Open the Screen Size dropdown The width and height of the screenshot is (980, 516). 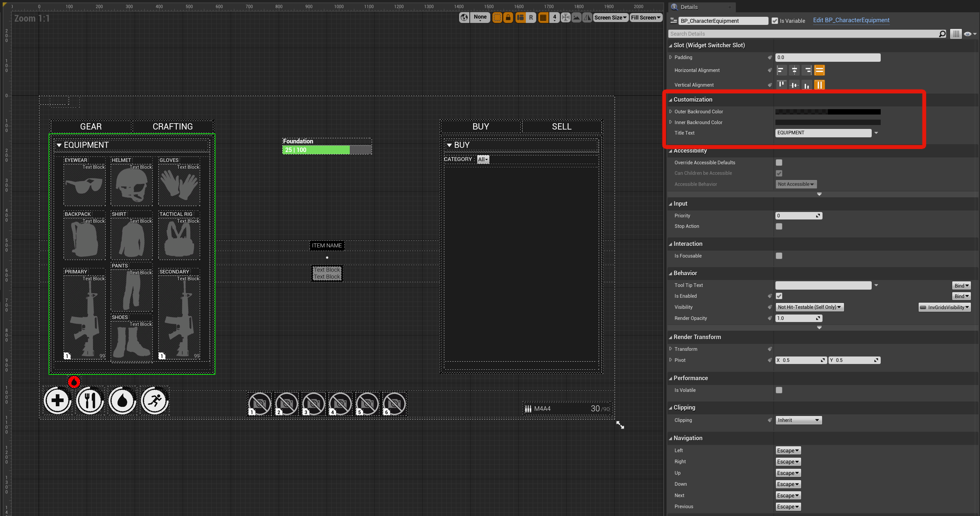(x=610, y=17)
